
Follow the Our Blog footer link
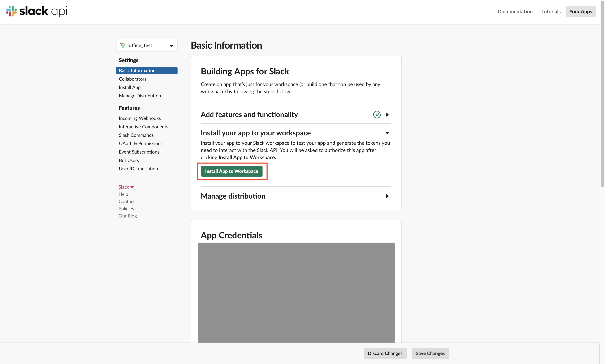tap(128, 216)
